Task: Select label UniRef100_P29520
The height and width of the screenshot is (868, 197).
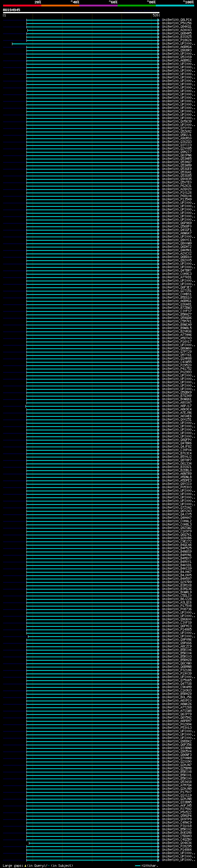Action: pos(177,365)
